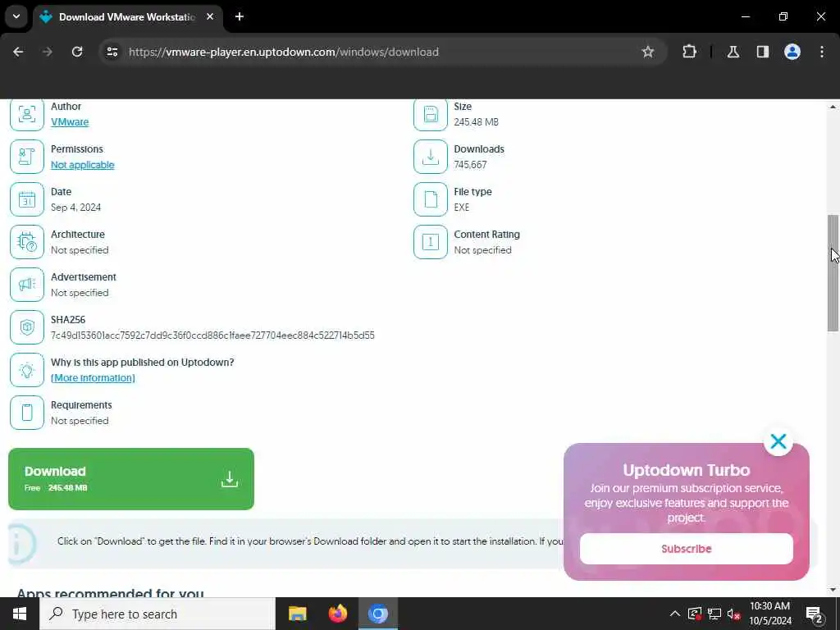Go forward to the next page
840x630 pixels.
click(x=47, y=52)
